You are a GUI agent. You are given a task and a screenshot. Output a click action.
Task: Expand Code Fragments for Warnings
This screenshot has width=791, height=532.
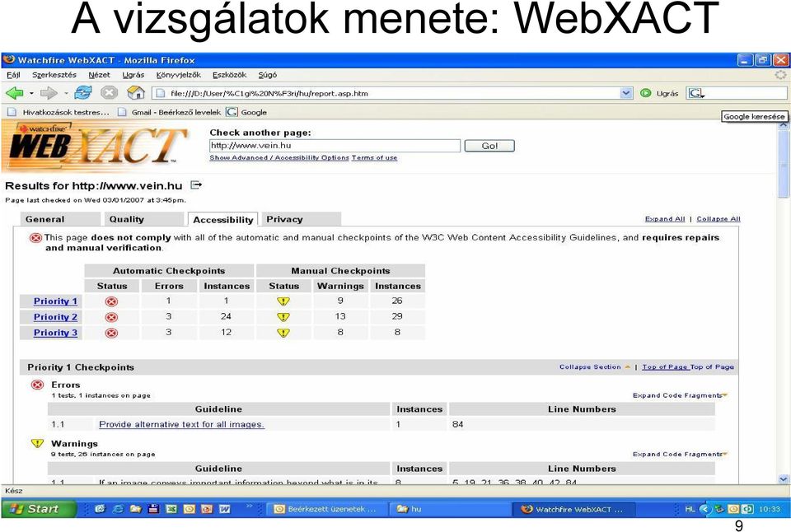point(680,454)
